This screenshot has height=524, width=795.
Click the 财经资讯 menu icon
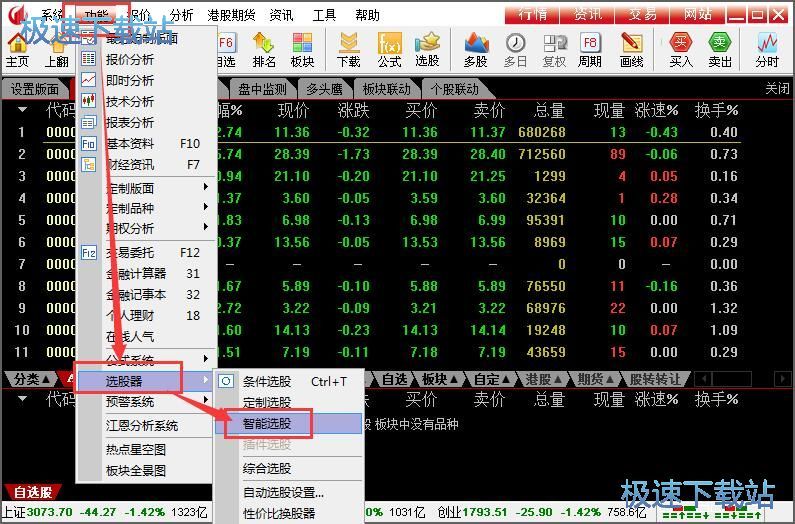(89, 164)
